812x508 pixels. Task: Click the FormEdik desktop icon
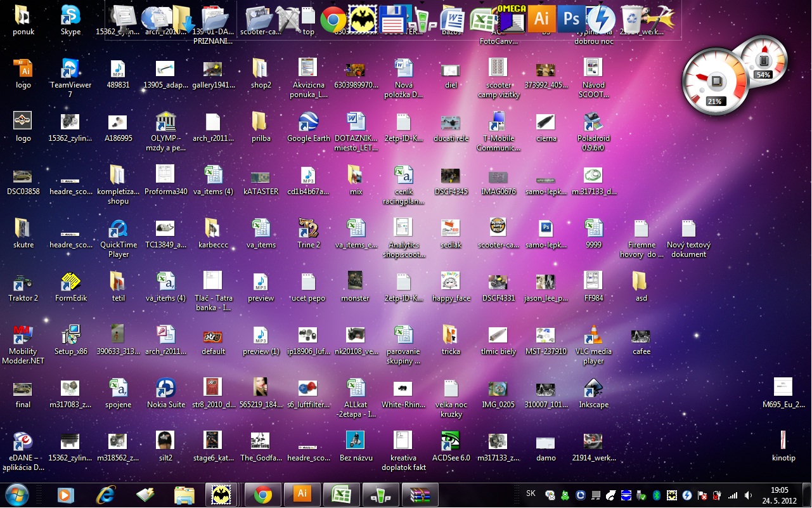pos(70,282)
